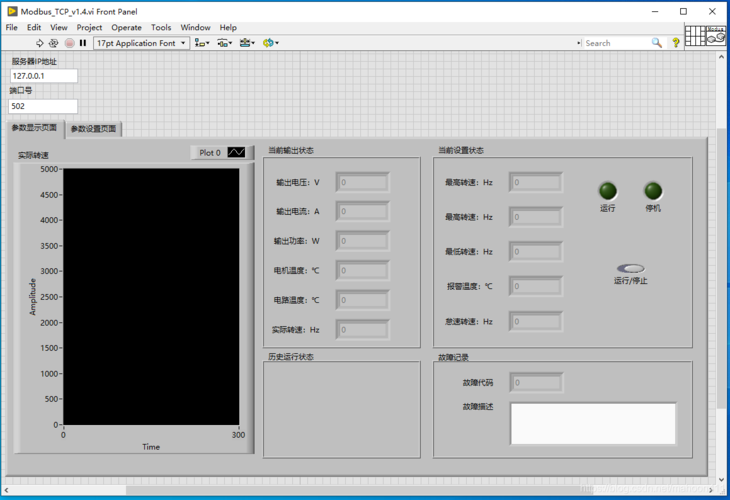Open the Edit menu

[34, 27]
